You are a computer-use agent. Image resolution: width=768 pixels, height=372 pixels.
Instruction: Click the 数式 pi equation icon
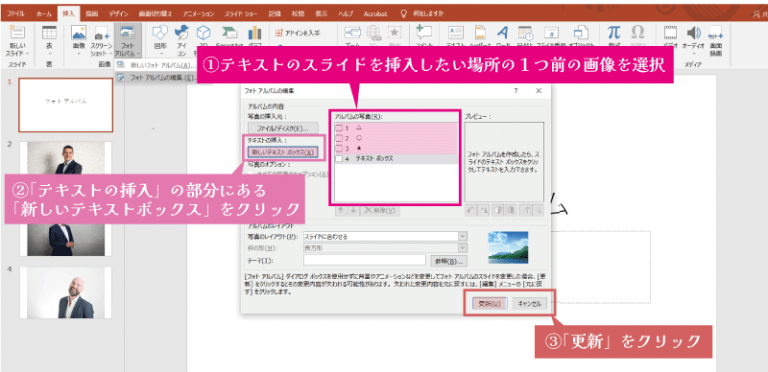click(x=613, y=33)
